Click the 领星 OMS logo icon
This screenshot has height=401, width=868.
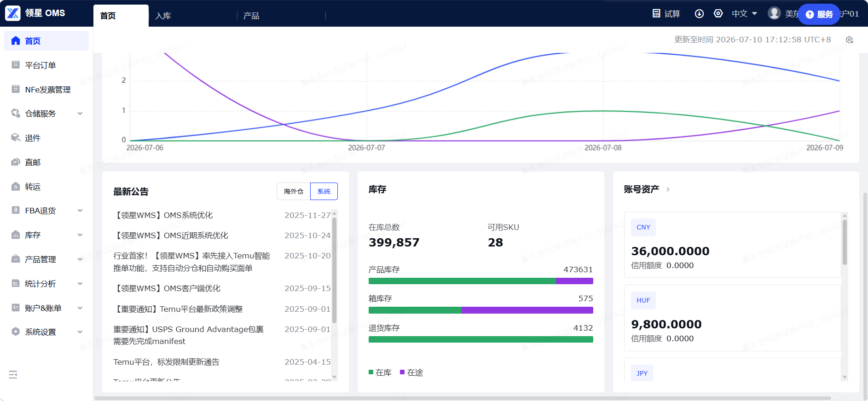click(x=13, y=13)
